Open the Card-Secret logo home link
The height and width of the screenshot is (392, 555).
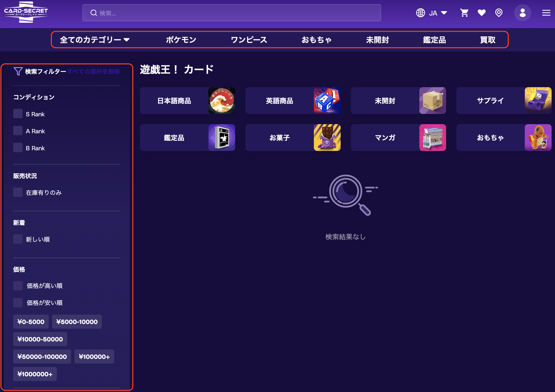point(26,12)
